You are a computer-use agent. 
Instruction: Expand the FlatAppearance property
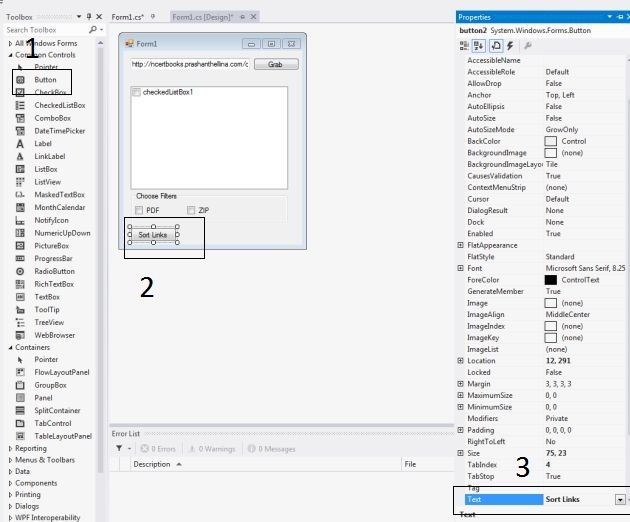(460, 245)
